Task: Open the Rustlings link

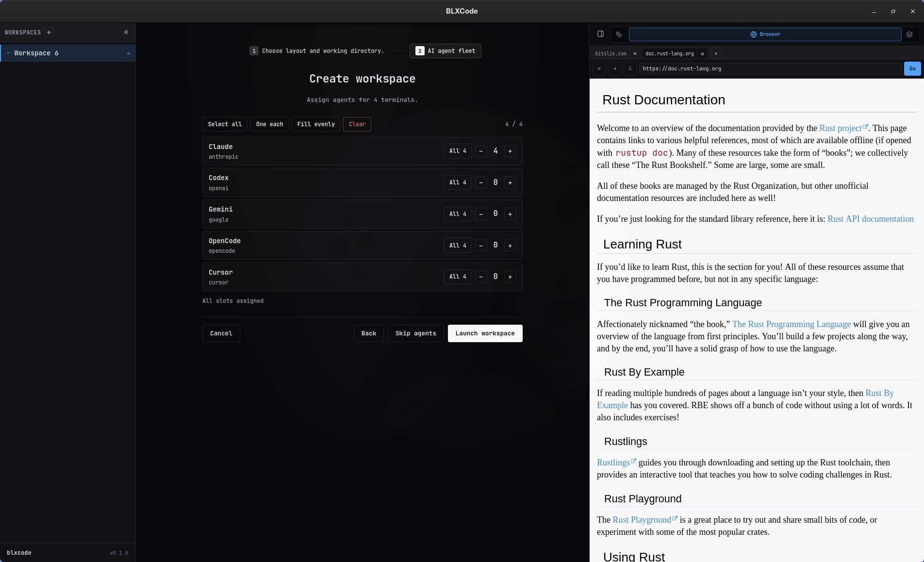Action: (616, 463)
